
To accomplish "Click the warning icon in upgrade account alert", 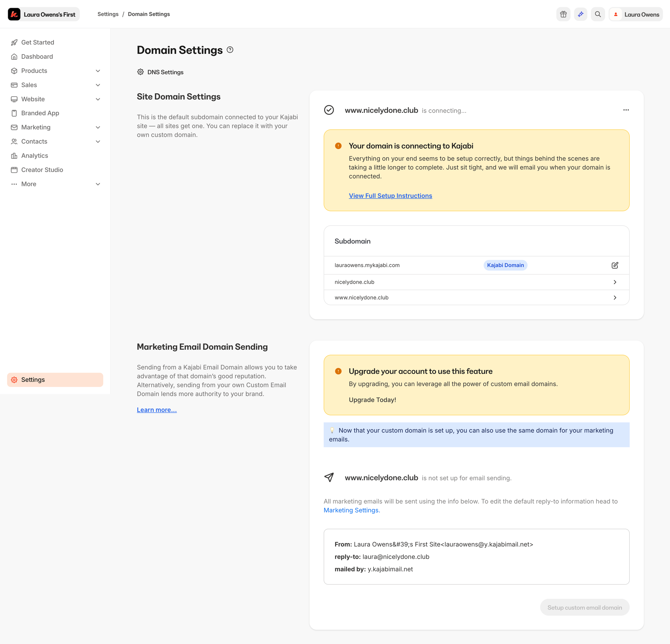I will [x=338, y=371].
